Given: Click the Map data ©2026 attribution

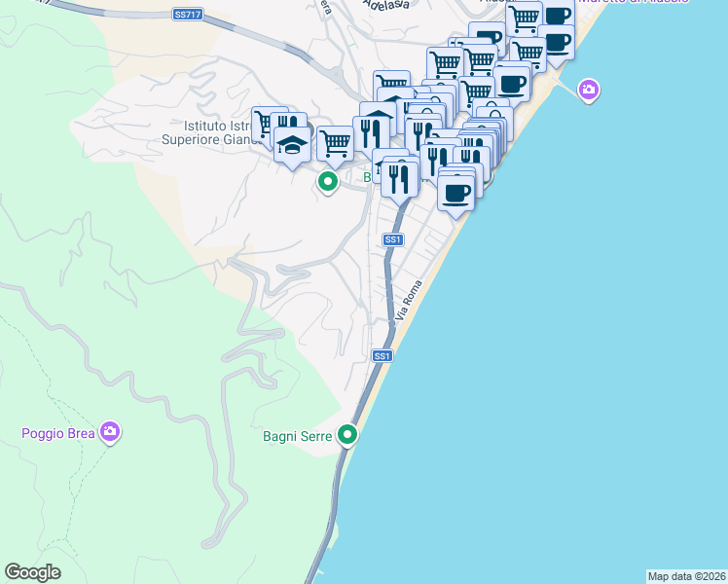Looking at the screenshot, I should pyautogui.click(x=686, y=576).
